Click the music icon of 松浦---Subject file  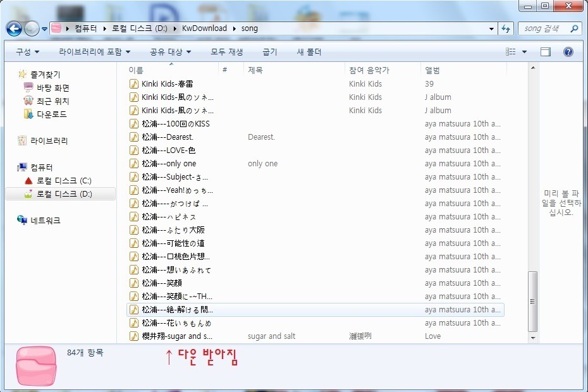(x=134, y=176)
